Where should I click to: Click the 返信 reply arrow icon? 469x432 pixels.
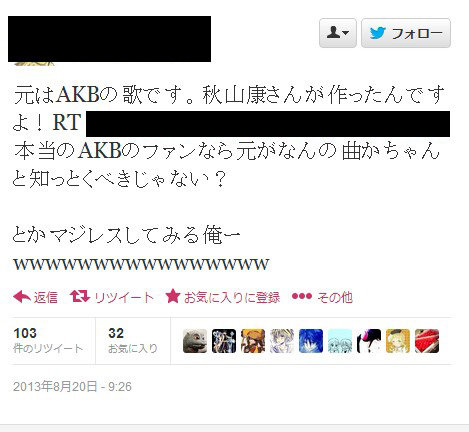point(22,296)
